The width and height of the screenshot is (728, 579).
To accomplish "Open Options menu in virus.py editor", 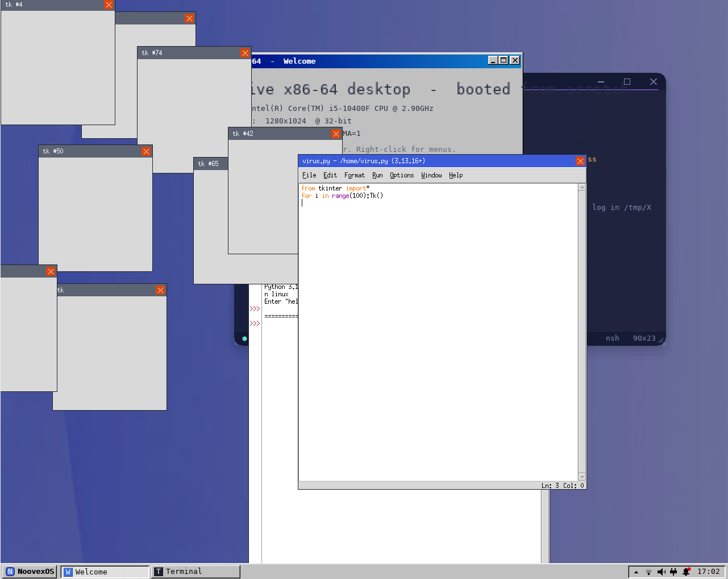I will click(402, 175).
